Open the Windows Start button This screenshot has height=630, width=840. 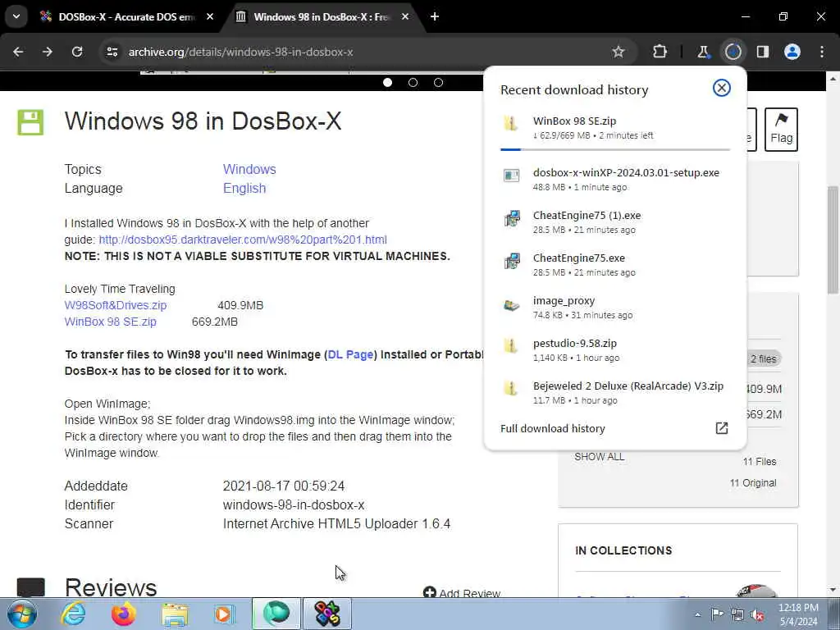[22, 614]
